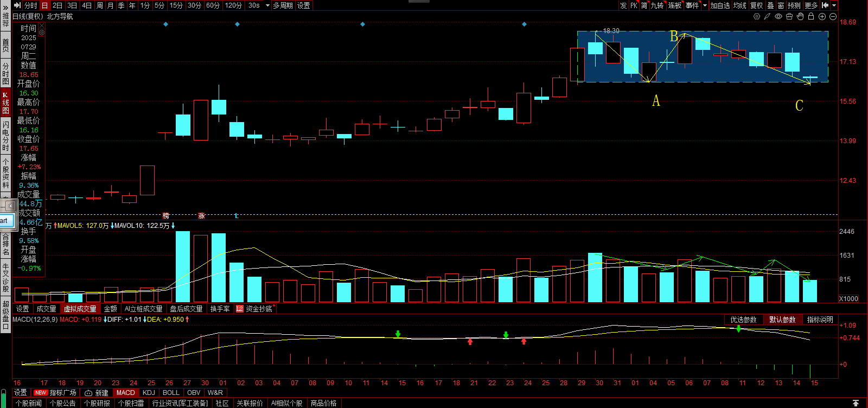Click the scroll-to-top arrow bottom right
Screen dimensions: 868x408
point(856,403)
